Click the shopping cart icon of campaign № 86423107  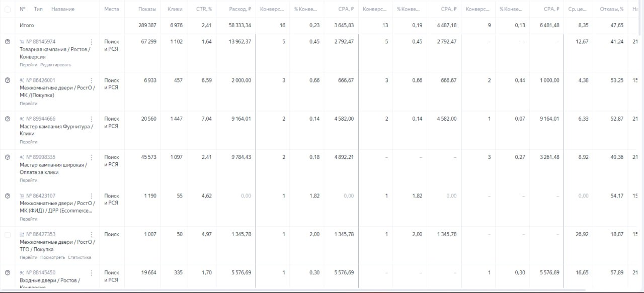click(x=22, y=196)
